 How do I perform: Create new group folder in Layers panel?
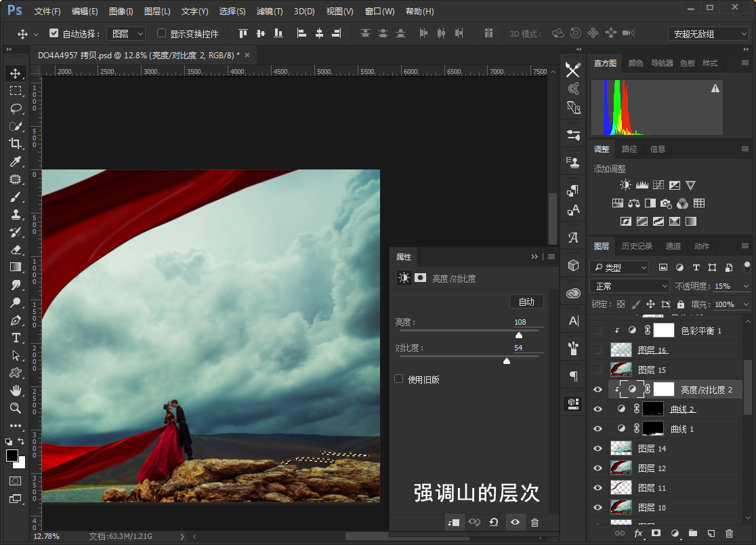coord(693,533)
